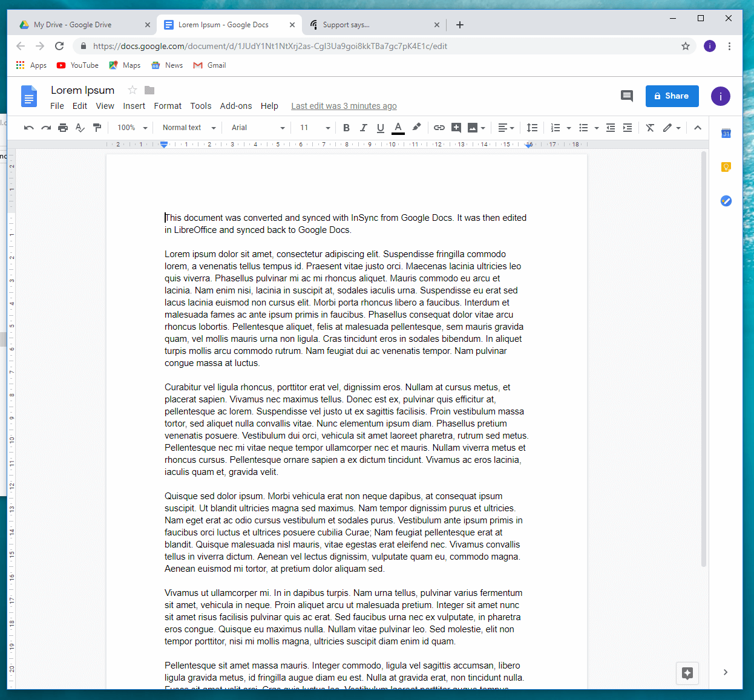Click the document title Lorem Ipsum
Image resolution: width=754 pixels, height=700 pixels.
(x=82, y=90)
